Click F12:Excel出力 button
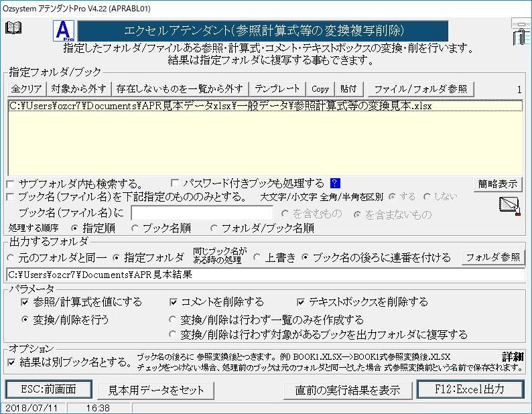Screen dimensions: 532x414 [x=470, y=389]
